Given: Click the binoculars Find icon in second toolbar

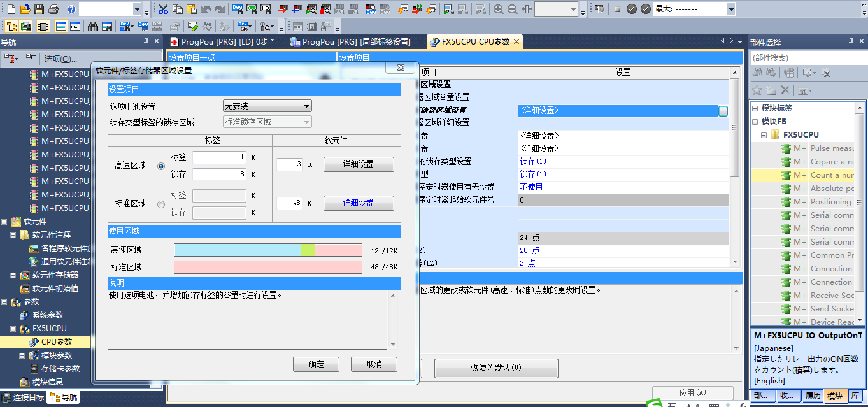Looking at the screenshot, I should pos(93,26).
